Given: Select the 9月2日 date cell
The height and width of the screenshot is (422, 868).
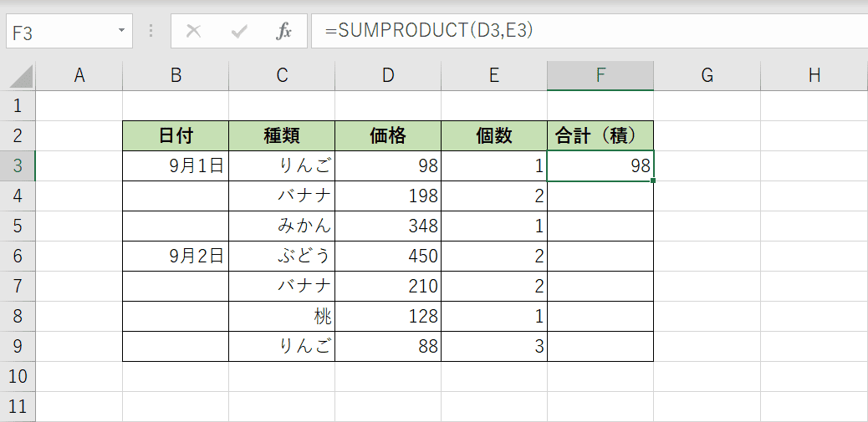Looking at the screenshot, I should pyautogui.click(x=176, y=256).
